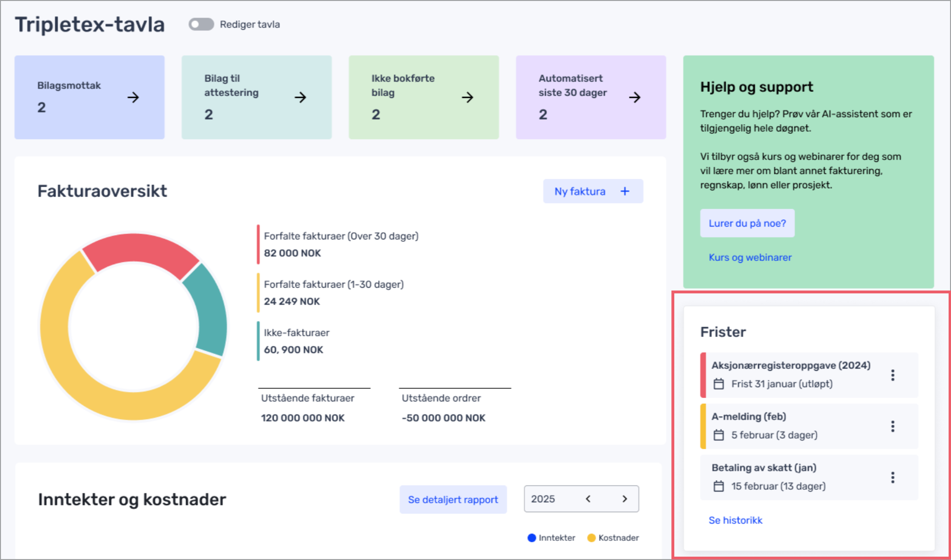Screen dimensions: 951x560
Task: Click calendar icon for Frist 31 januar
Action: click(x=719, y=384)
